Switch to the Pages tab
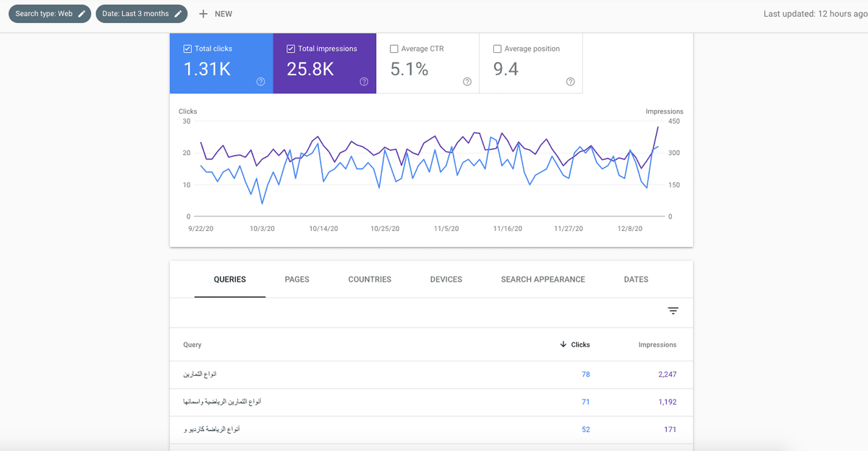 pos(297,279)
